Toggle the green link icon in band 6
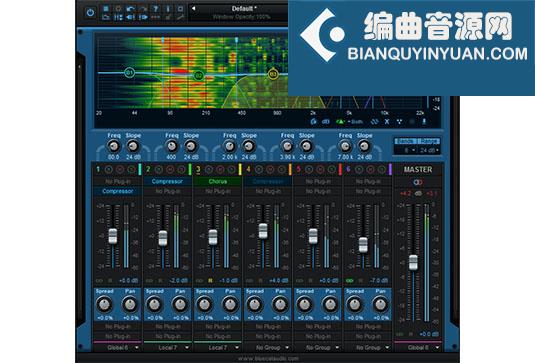 point(349,280)
